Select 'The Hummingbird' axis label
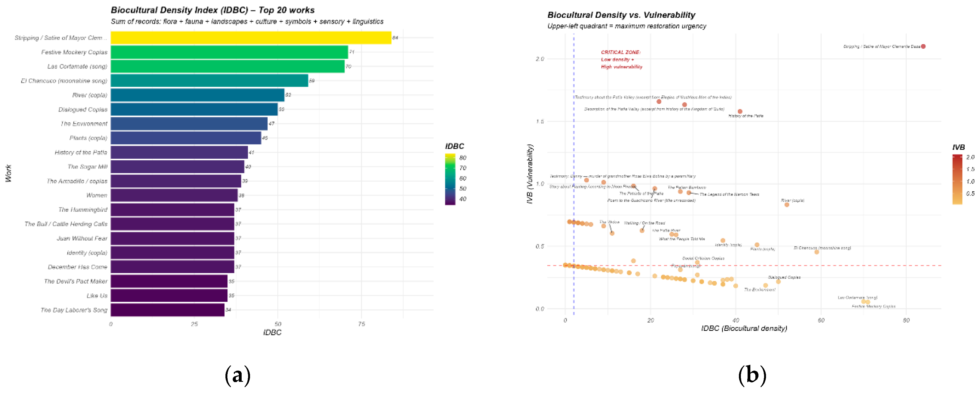980x393 pixels. [x=83, y=210]
